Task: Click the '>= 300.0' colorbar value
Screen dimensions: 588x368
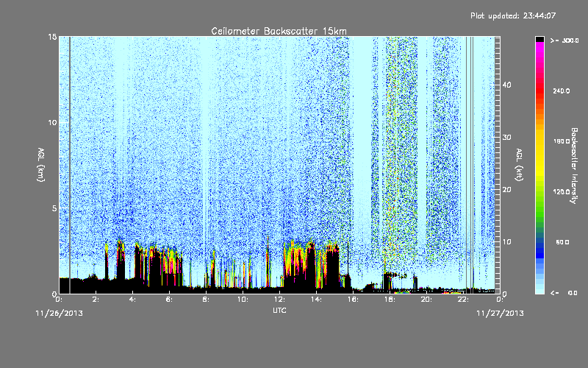Action: click(x=564, y=40)
